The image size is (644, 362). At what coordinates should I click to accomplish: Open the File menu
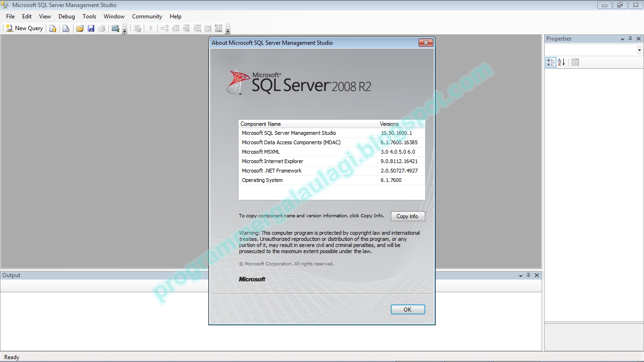tap(10, 16)
